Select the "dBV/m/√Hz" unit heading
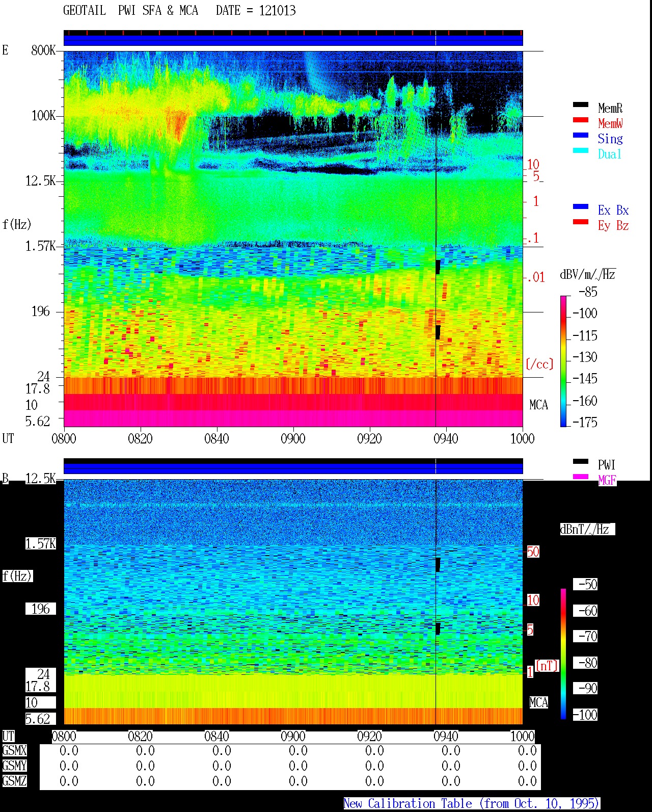The image size is (652, 812). point(588,275)
